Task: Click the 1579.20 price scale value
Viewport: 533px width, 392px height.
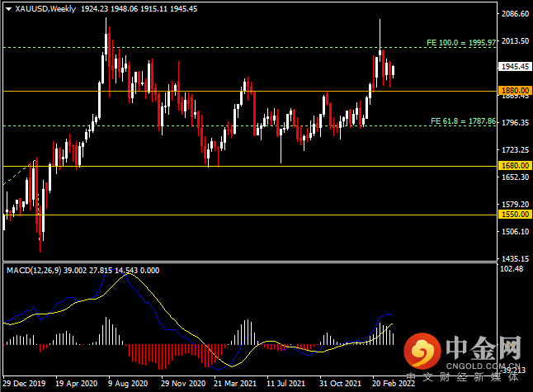Action: (516, 205)
